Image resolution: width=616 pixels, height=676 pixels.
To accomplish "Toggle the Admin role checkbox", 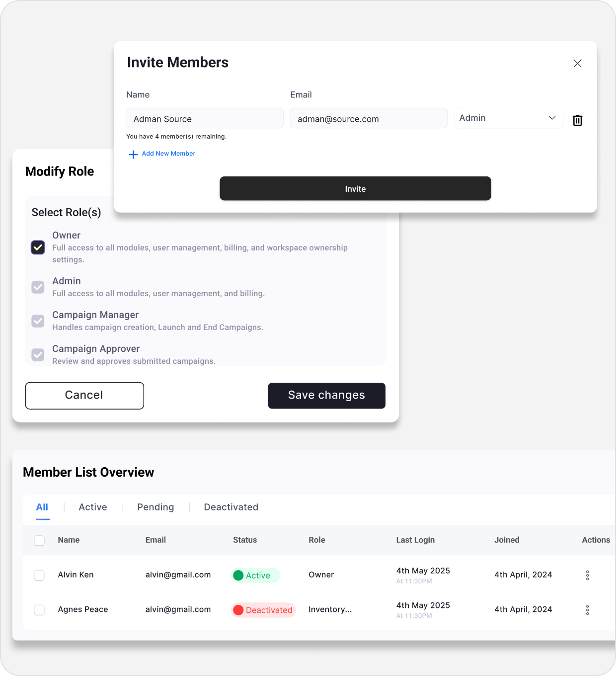I will click(x=38, y=287).
